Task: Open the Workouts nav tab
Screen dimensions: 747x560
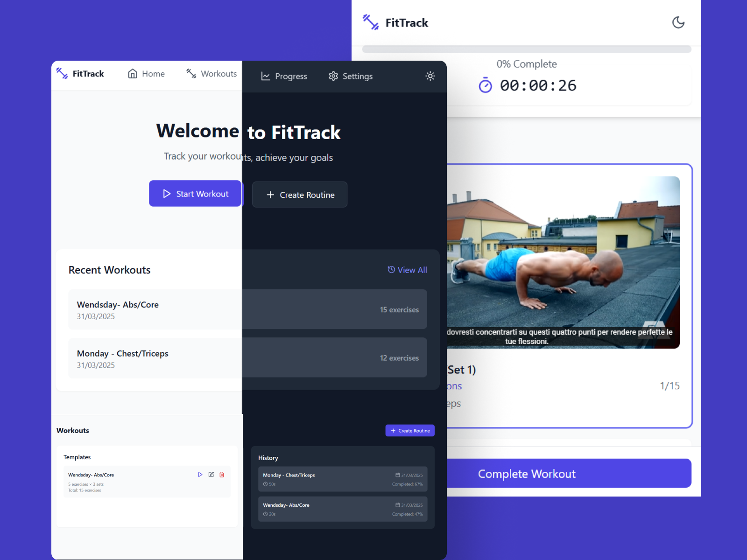Action: (x=211, y=74)
